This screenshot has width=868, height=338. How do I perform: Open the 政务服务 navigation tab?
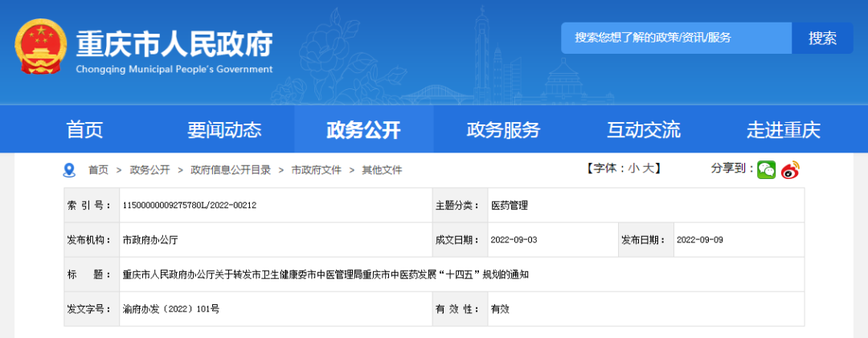[x=503, y=129]
